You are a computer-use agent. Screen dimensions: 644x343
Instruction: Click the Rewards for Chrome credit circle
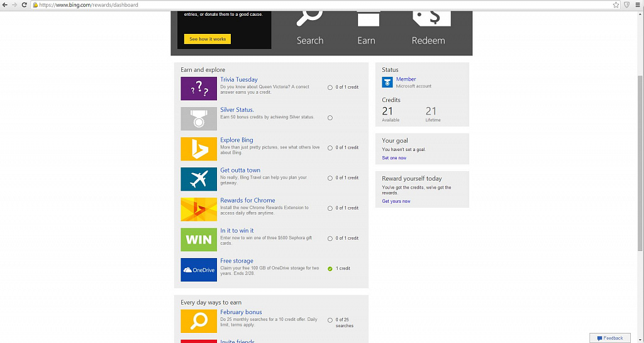330,208
